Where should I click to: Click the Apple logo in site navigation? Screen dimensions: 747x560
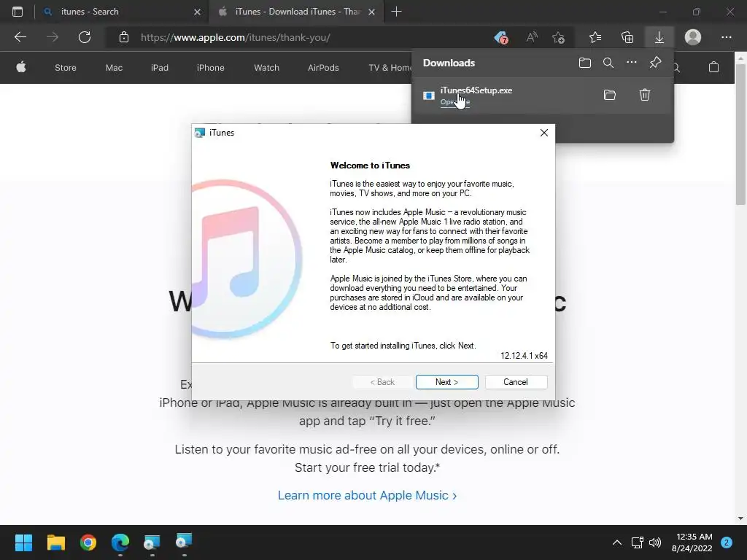pyautogui.click(x=21, y=67)
